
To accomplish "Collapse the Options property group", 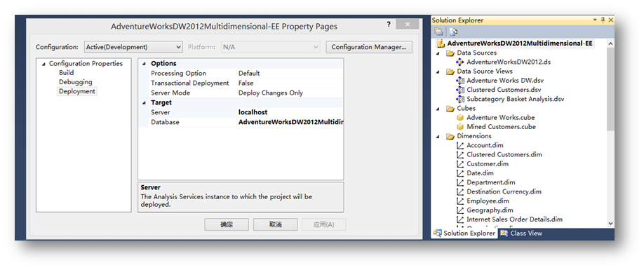I will (x=144, y=64).
